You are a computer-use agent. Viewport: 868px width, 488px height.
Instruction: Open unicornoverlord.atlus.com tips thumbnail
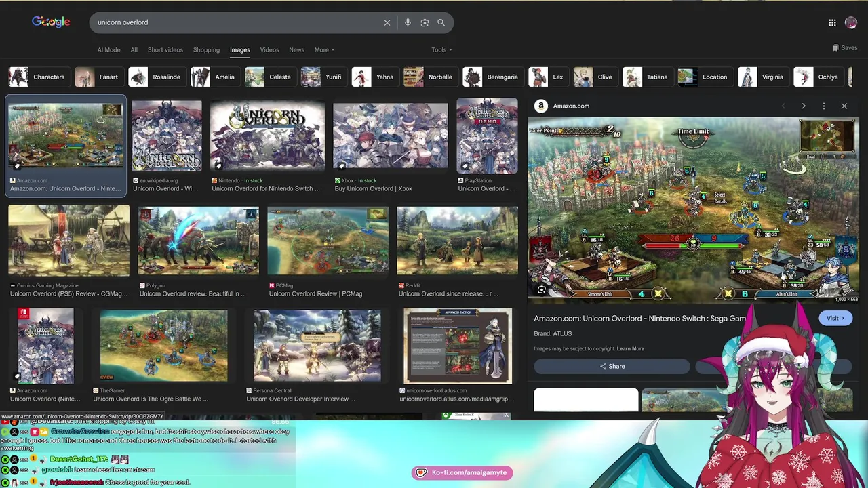[458, 346]
